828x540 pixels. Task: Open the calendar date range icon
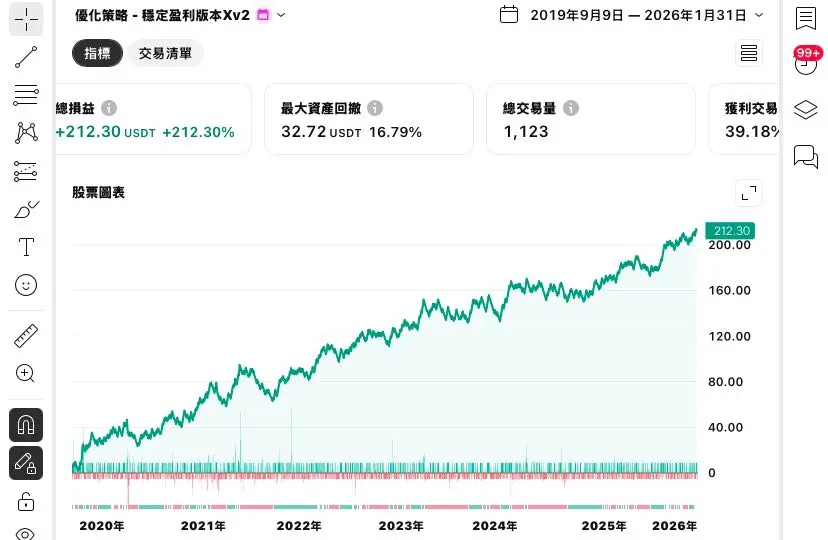click(x=509, y=15)
